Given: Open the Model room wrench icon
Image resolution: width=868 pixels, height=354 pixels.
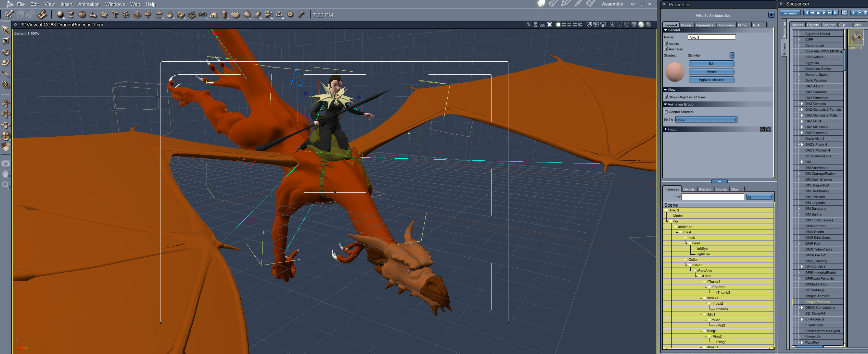Looking at the screenshot, I should [553, 4].
